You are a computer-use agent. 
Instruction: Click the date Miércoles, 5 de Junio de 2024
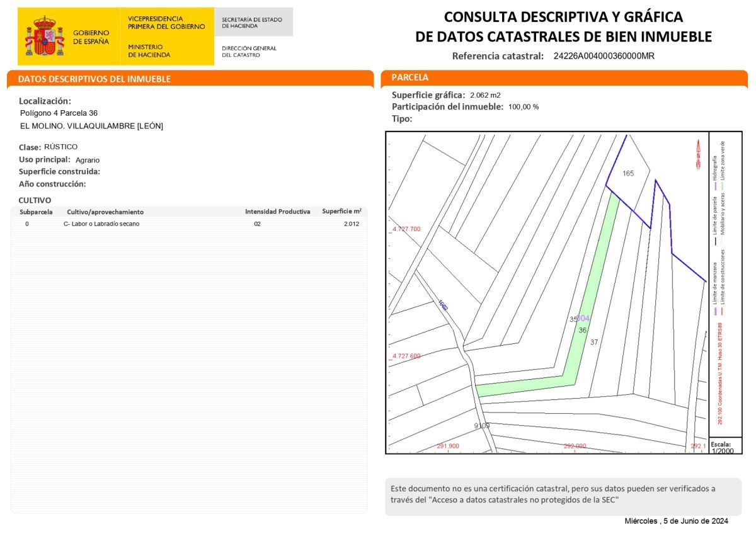tap(676, 521)
